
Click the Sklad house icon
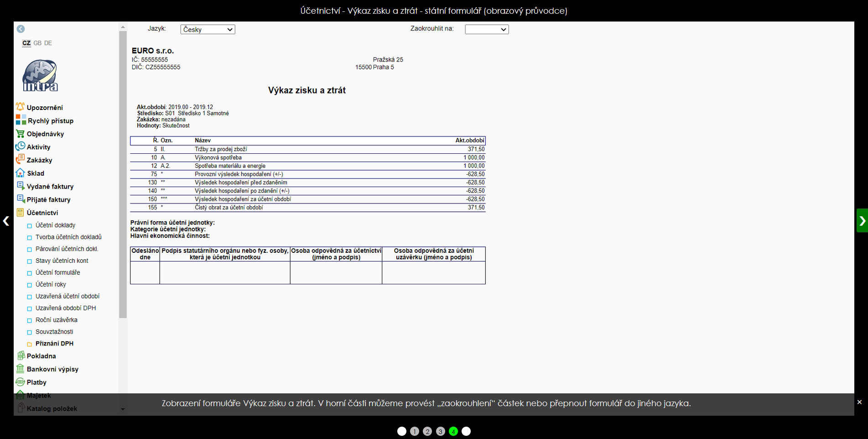(x=20, y=173)
